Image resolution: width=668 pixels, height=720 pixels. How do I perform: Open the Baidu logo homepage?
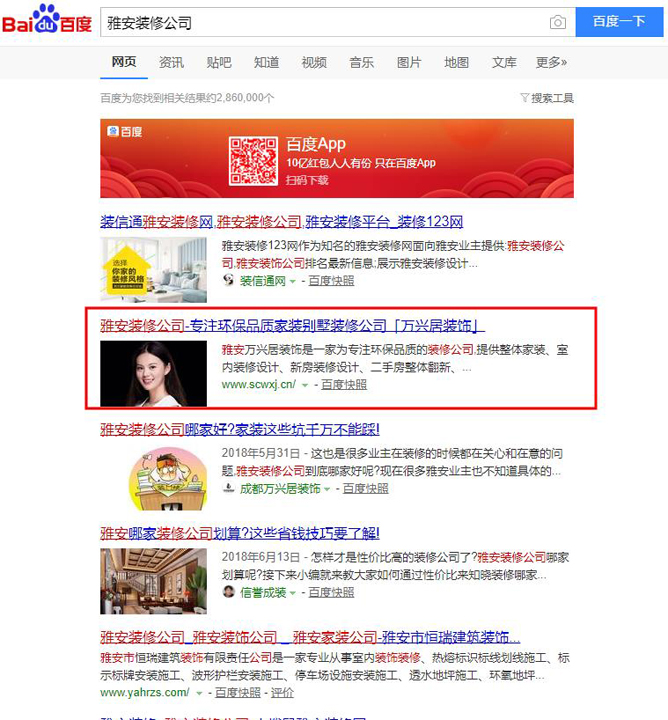[x=47, y=19]
